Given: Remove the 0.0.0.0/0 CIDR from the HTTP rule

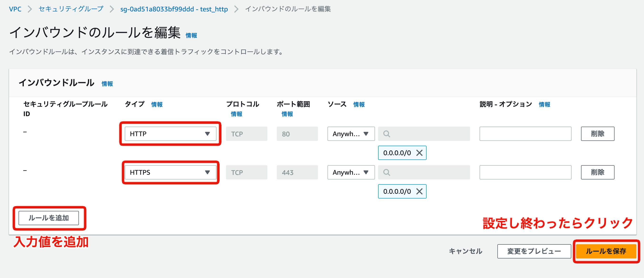Looking at the screenshot, I should (x=419, y=153).
